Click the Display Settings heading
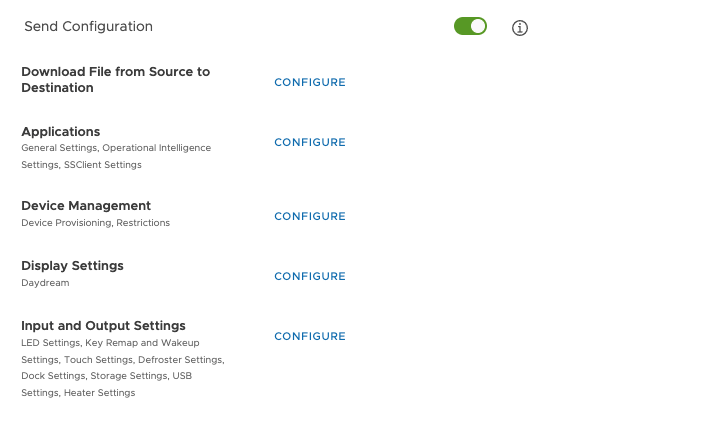The width and height of the screenshot is (708, 423). click(x=72, y=265)
